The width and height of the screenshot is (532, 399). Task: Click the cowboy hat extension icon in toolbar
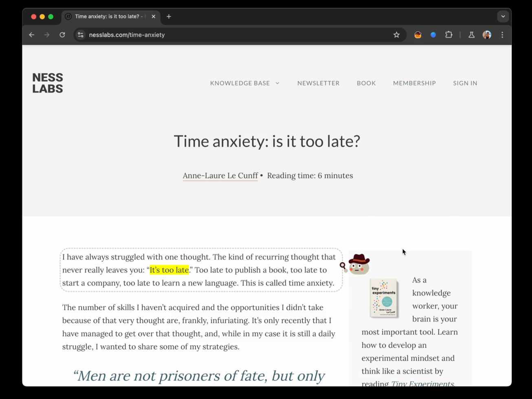point(418,35)
